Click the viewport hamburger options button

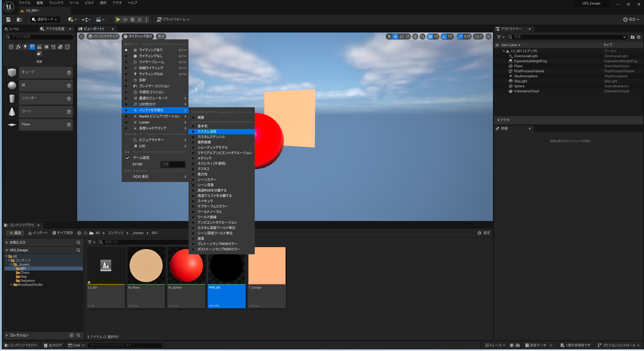[x=81, y=36]
